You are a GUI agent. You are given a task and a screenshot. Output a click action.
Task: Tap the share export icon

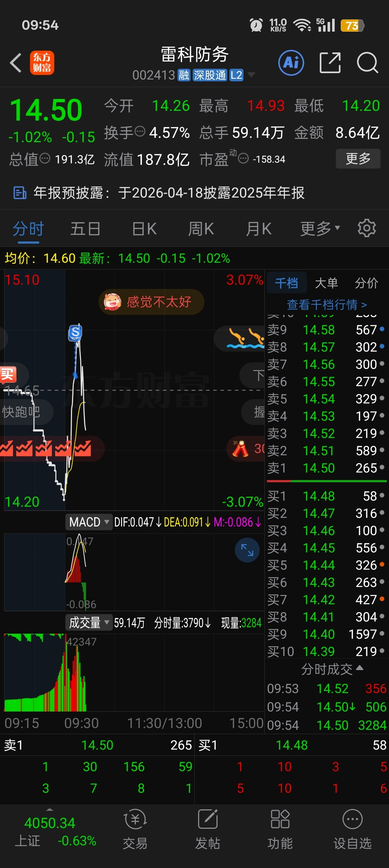tap(330, 63)
